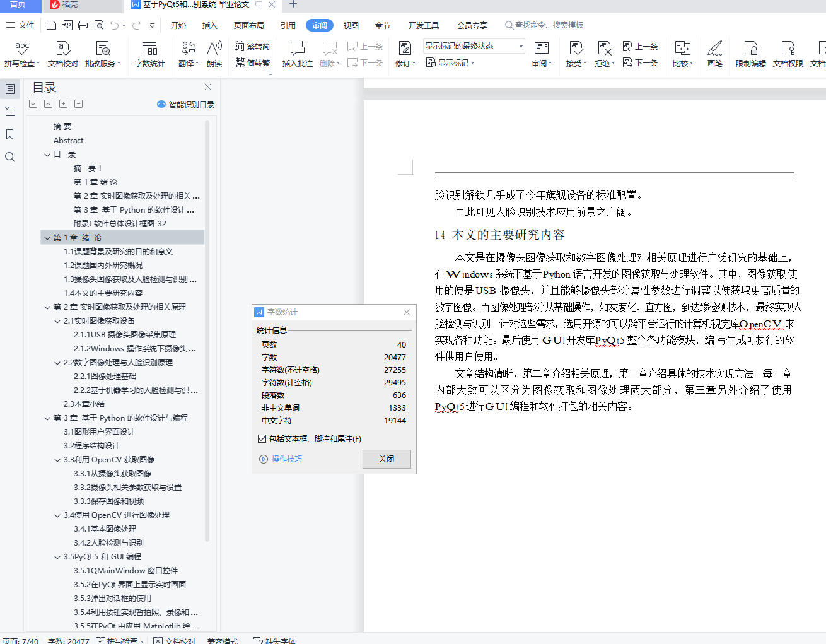Click the plus box icon under the 目录 title
Viewport: 826px width, 644px height.
tap(63, 104)
